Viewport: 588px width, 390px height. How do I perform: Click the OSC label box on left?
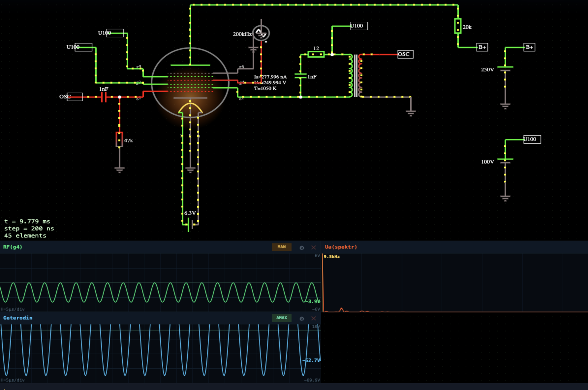(x=75, y=97)
